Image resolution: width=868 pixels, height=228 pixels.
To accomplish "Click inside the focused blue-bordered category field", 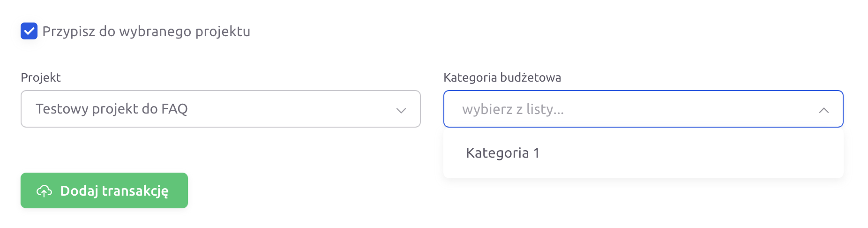I will click(x=644, y=109).
